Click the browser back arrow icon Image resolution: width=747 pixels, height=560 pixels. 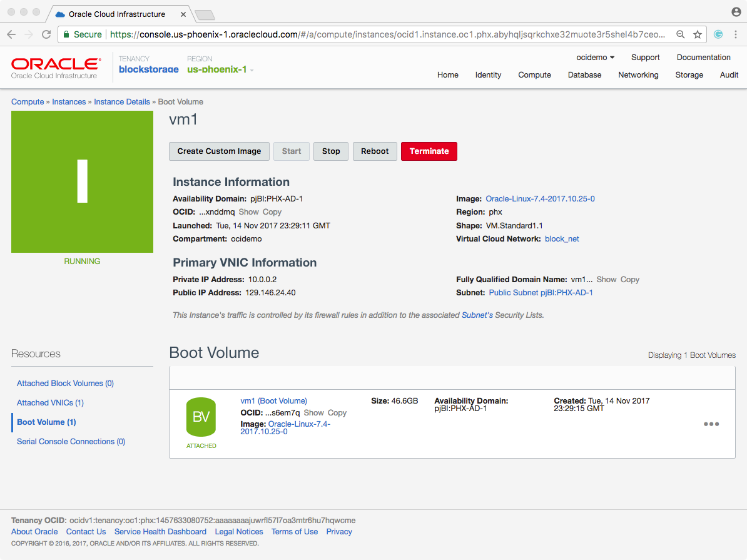[11, 34]
